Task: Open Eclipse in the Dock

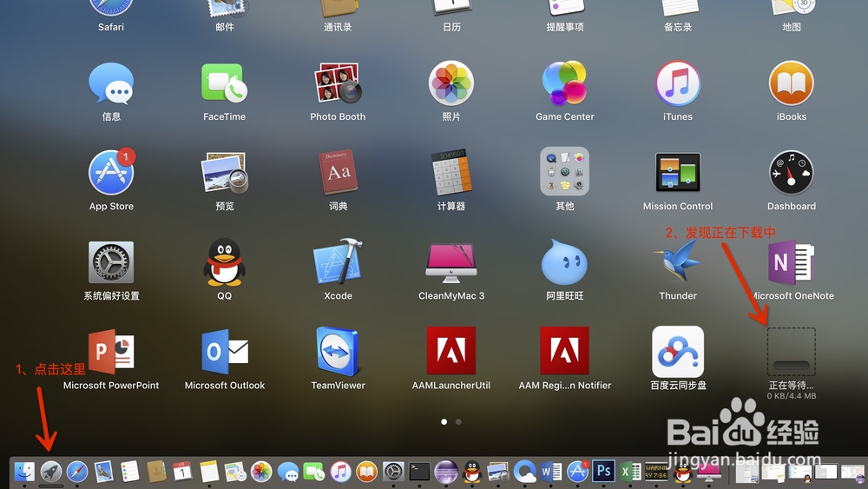Action: coord(446,472)
